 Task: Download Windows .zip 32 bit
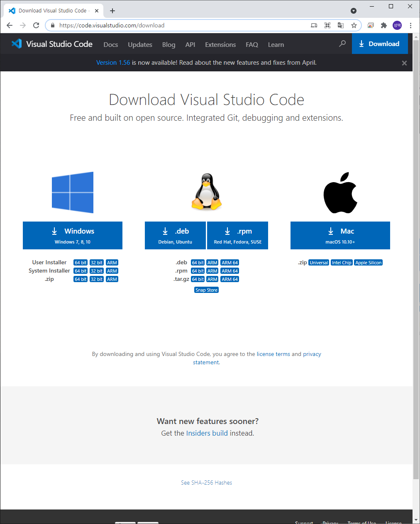click(97, 279)
